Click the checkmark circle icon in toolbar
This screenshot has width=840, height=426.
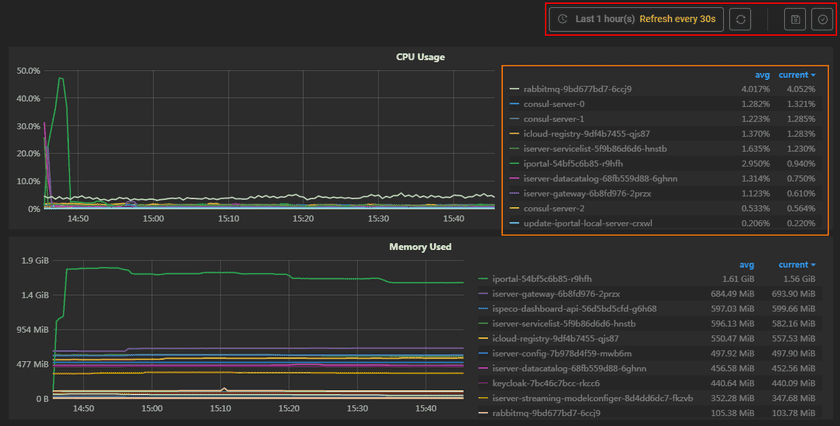821,19
